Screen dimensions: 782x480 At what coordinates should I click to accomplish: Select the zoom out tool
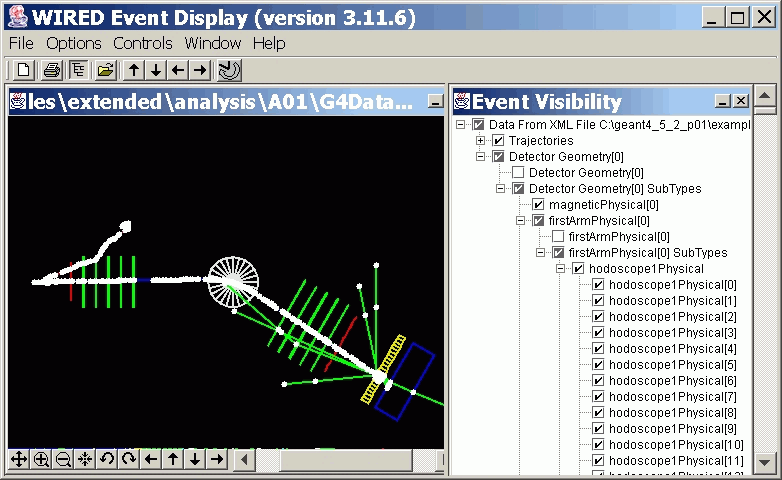(x=63, y=459)
